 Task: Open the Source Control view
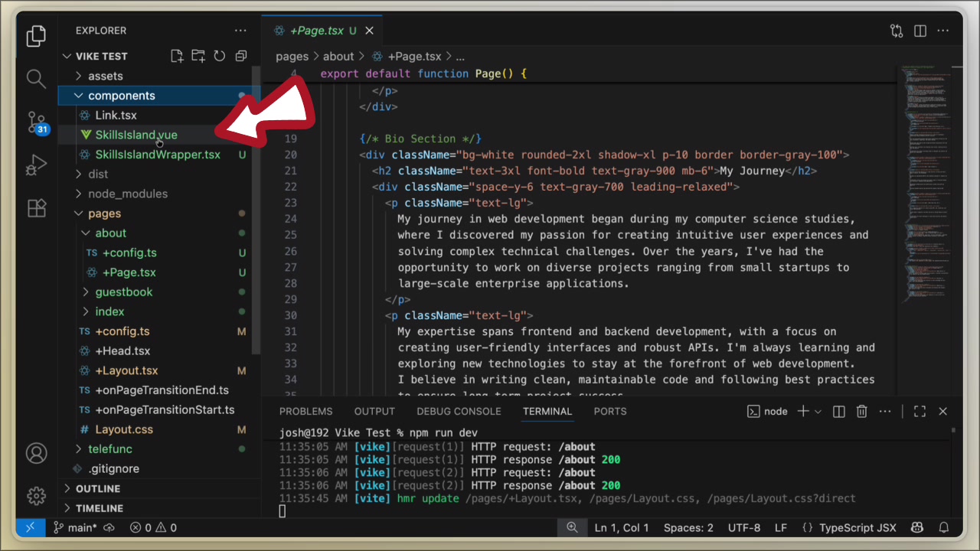(x=36, y=122)
